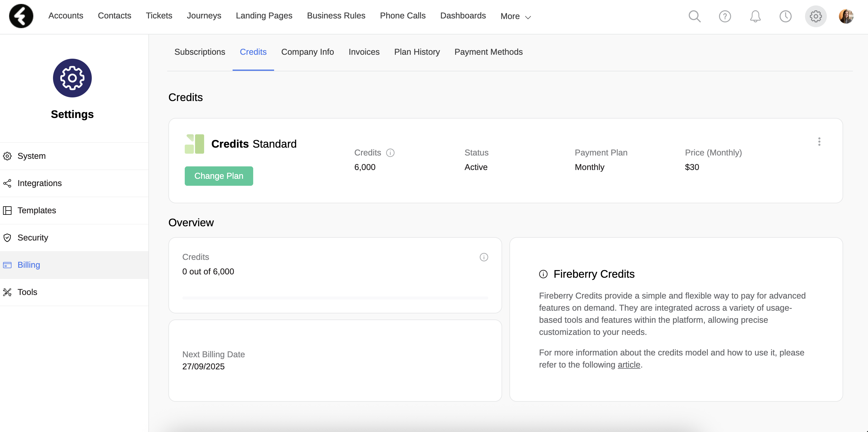Open the Contacts menu

114,16
